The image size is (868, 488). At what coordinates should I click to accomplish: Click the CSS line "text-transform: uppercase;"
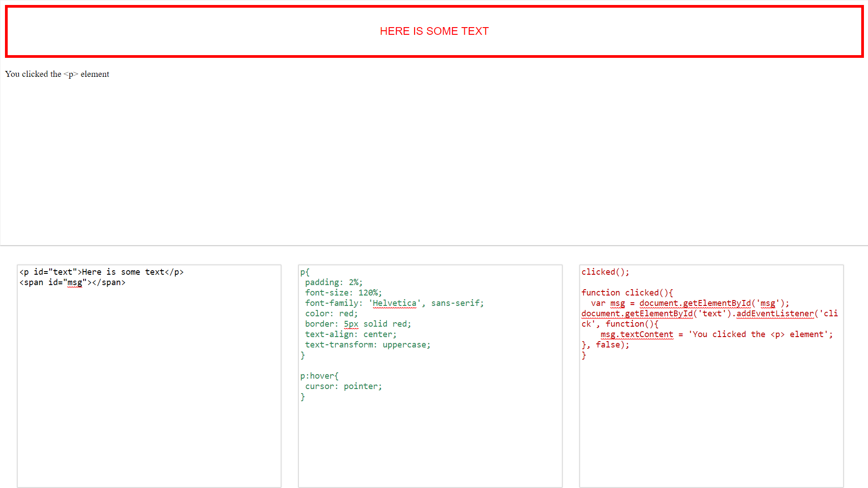click(x=368, y=345)
